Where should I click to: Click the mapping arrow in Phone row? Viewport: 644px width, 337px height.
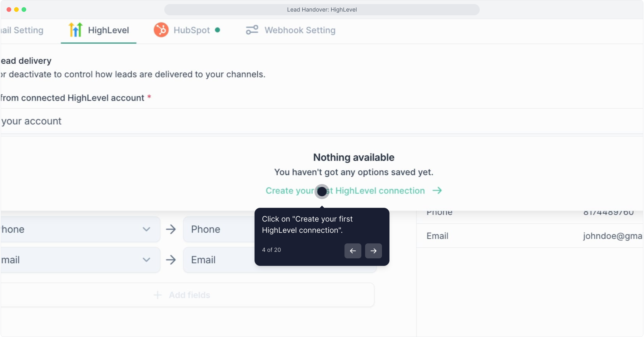click(171, 229)
